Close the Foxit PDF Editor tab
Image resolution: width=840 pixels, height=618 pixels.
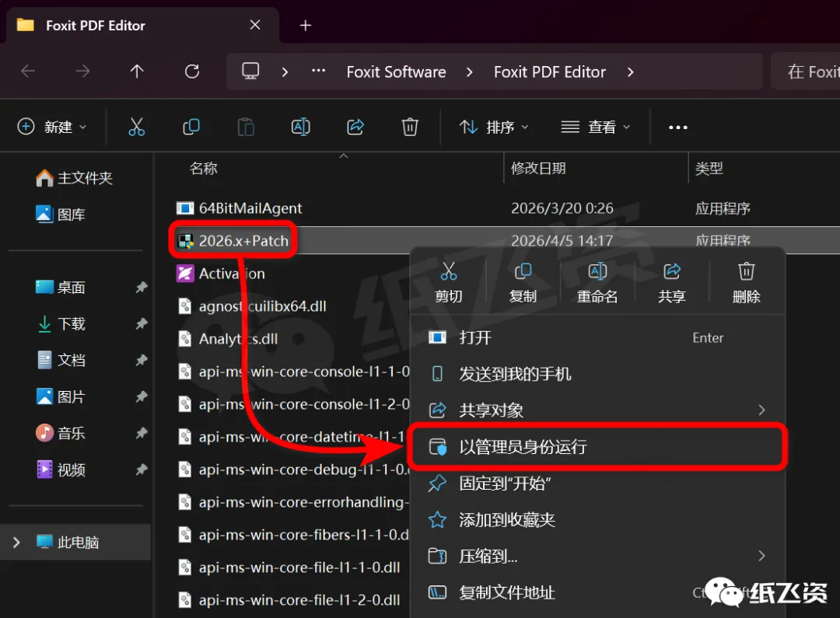click(255, 25)
